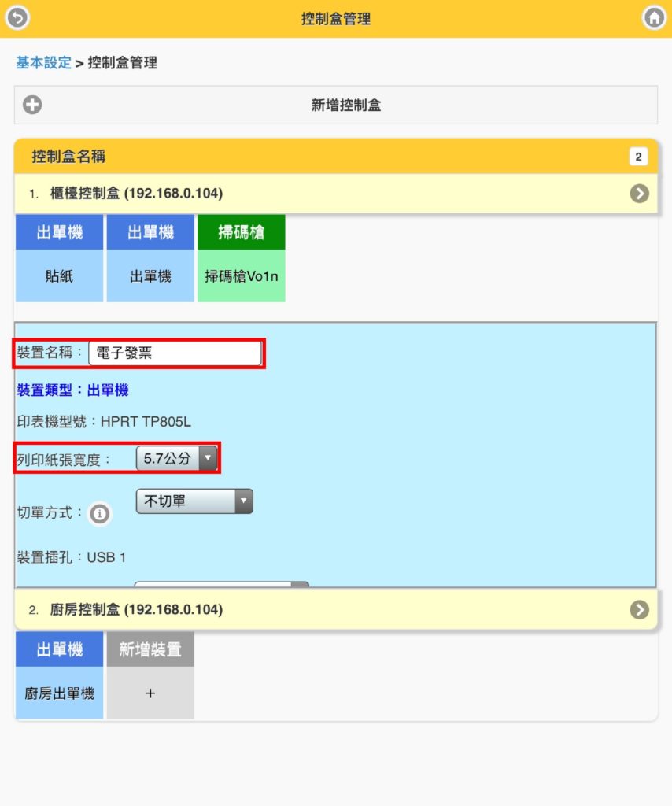
Task: Click the 新增控制盒 button
Action: point(335,105)
